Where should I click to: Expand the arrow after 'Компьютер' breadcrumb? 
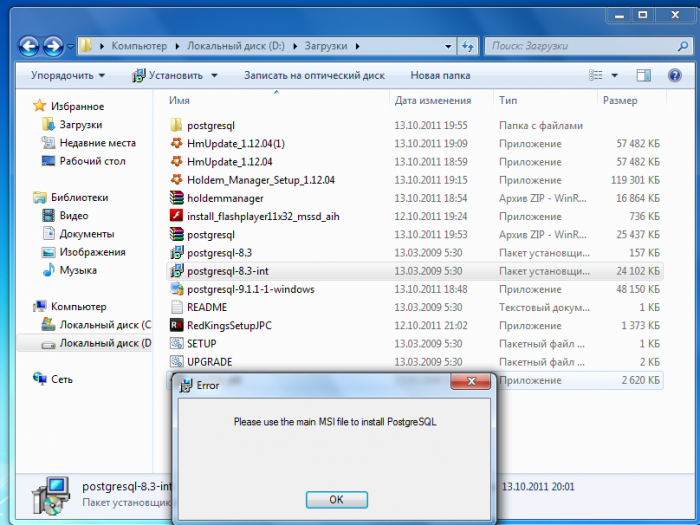coord(177,46)
